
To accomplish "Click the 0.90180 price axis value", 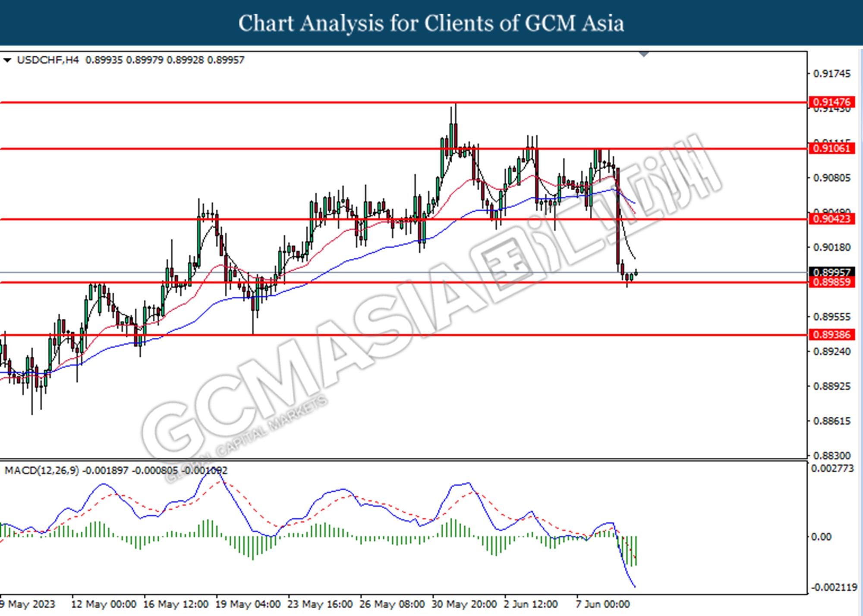I will (832, 247).
